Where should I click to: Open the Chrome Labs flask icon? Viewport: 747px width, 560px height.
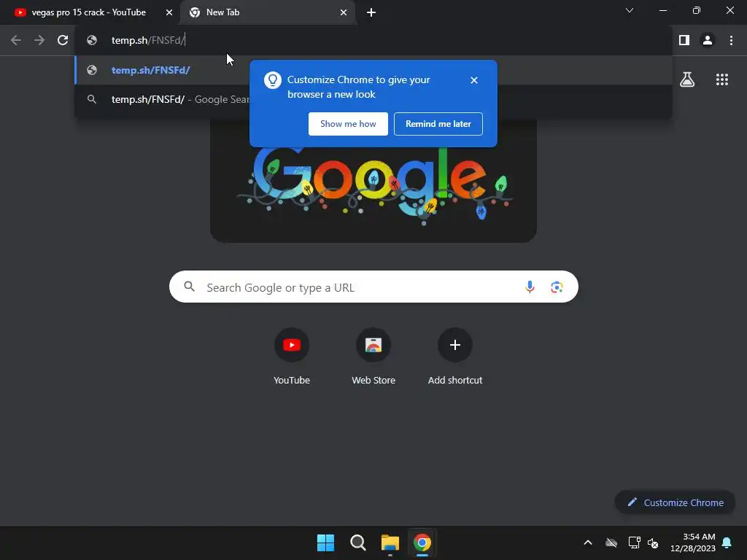coord(687,79)
